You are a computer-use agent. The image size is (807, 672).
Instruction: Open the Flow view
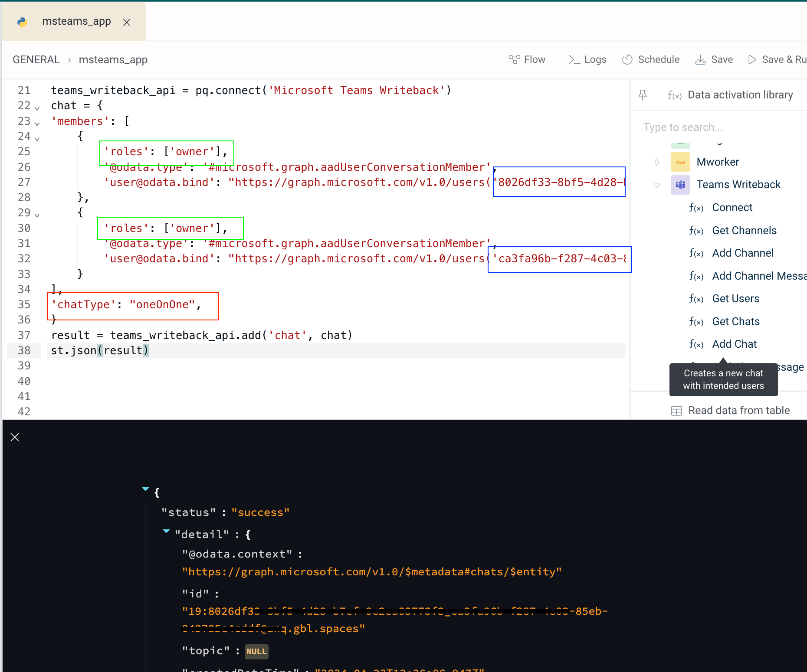coord(527,59)
